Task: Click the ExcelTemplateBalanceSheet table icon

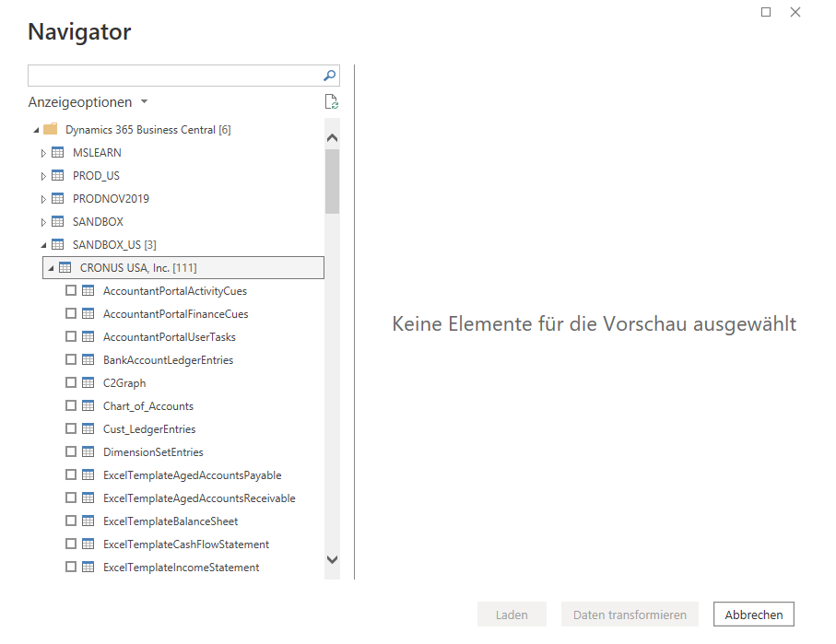Action: (x=88, y=521)
